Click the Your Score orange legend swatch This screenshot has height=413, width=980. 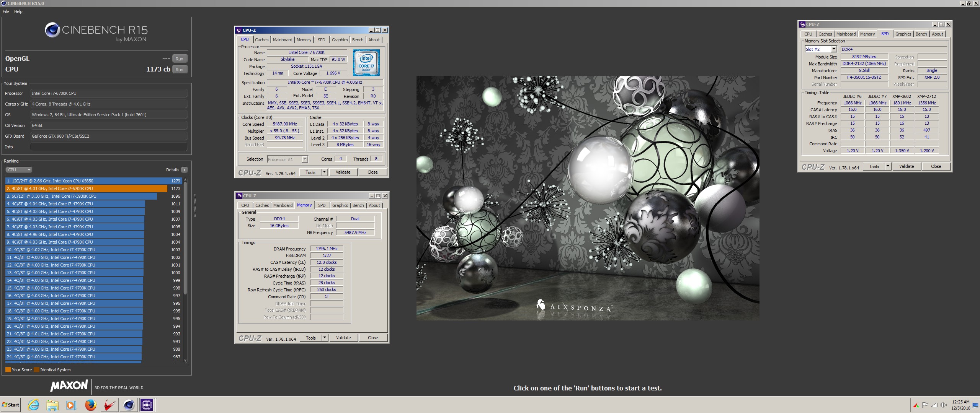8,370
